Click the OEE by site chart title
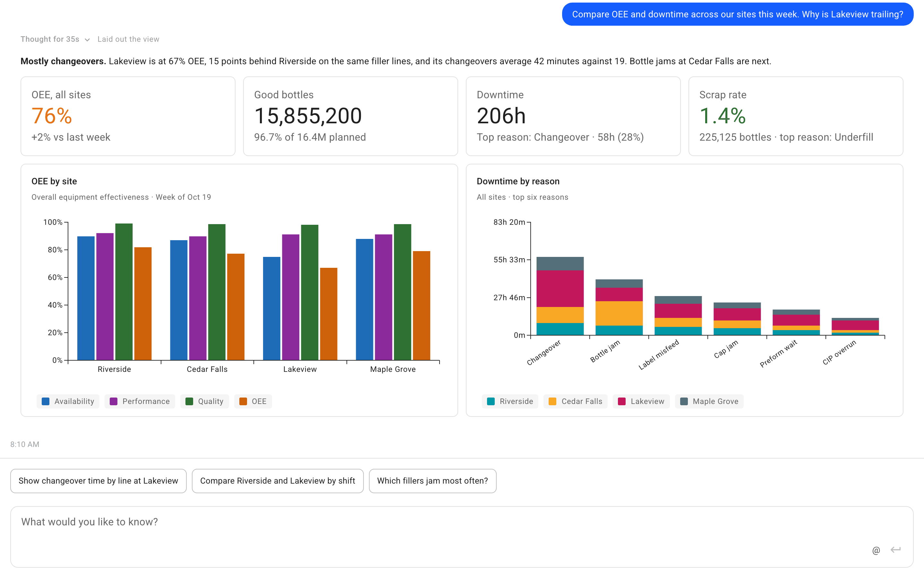The height and width of the screenshot is (578, 924). point(54,181)
